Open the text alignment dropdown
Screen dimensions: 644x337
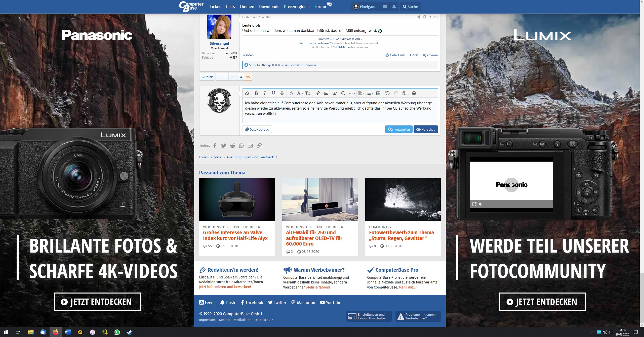361,93
